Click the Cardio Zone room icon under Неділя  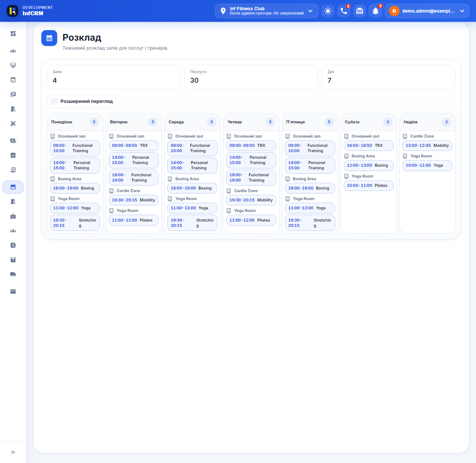point(405,136)
